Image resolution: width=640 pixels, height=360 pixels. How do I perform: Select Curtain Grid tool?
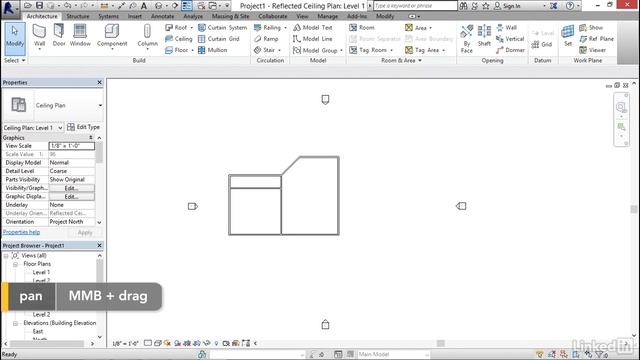coord(219,39)
